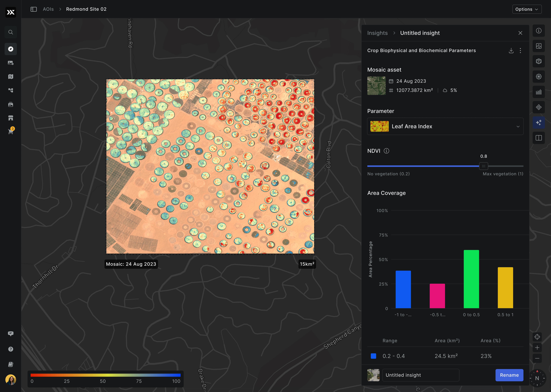Open the three-dot insight menu
Screen dimensions: 551x392
[520, 50]
